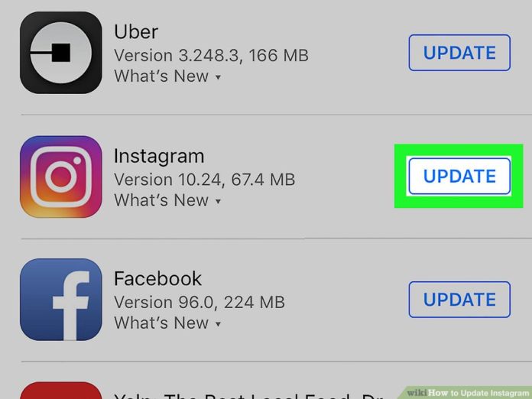Screen dimensions: 532x399
Task: Open the Instagram app title
Action: click(x=159, y=157)
